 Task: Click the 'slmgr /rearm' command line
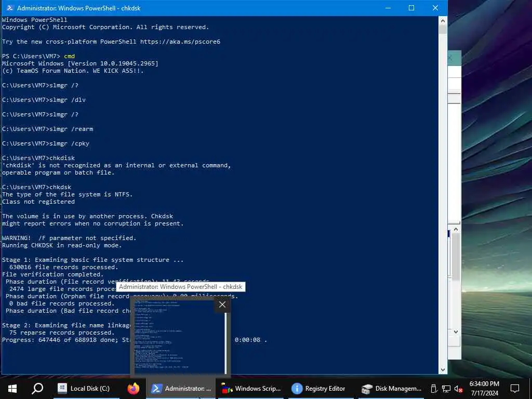(x=47, y=129)
